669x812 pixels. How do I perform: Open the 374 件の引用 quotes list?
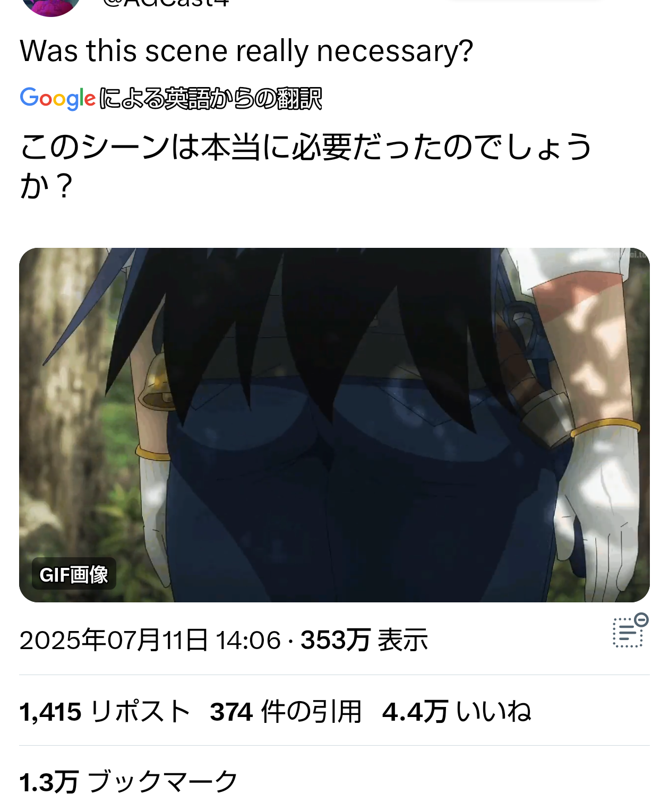tap(286, 711)
